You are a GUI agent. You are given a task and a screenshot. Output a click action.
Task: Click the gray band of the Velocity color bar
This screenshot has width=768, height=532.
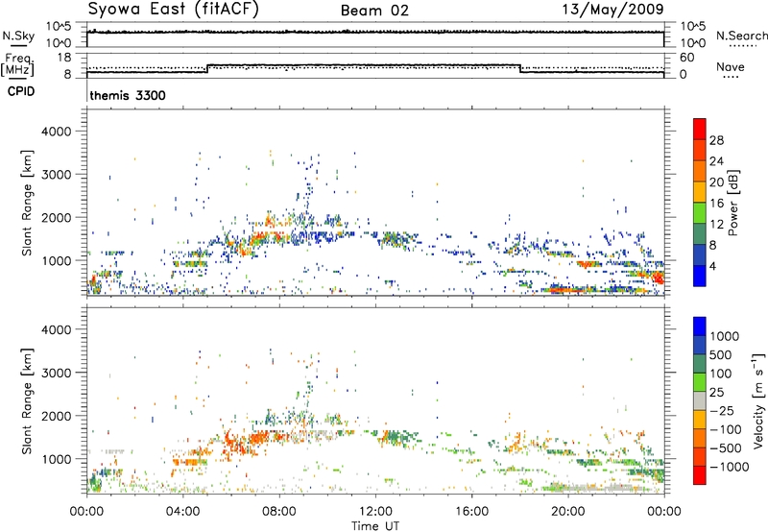point(700,401)
